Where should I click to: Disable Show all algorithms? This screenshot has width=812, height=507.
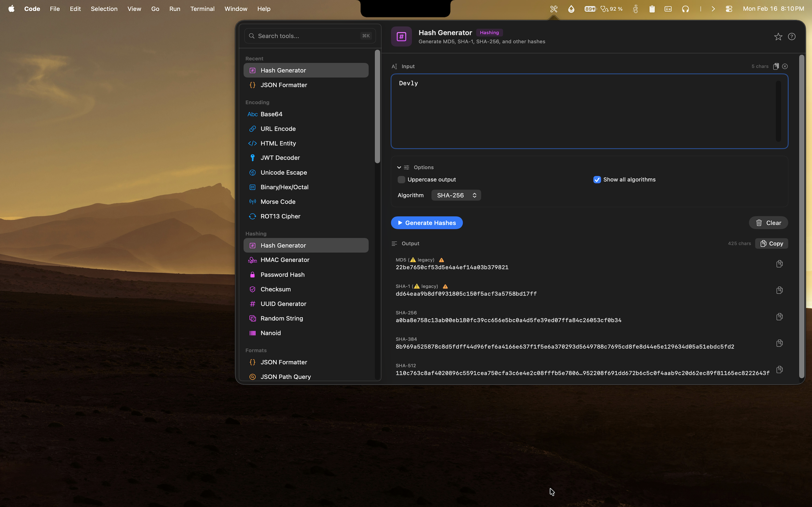pos(597,179)
